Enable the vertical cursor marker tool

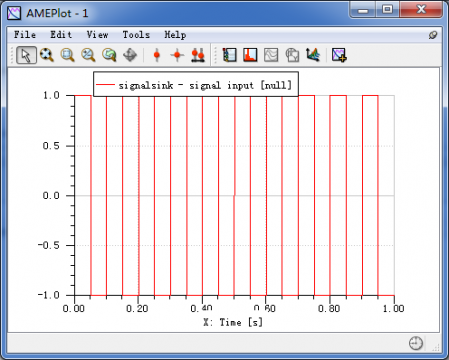point(157,55)
